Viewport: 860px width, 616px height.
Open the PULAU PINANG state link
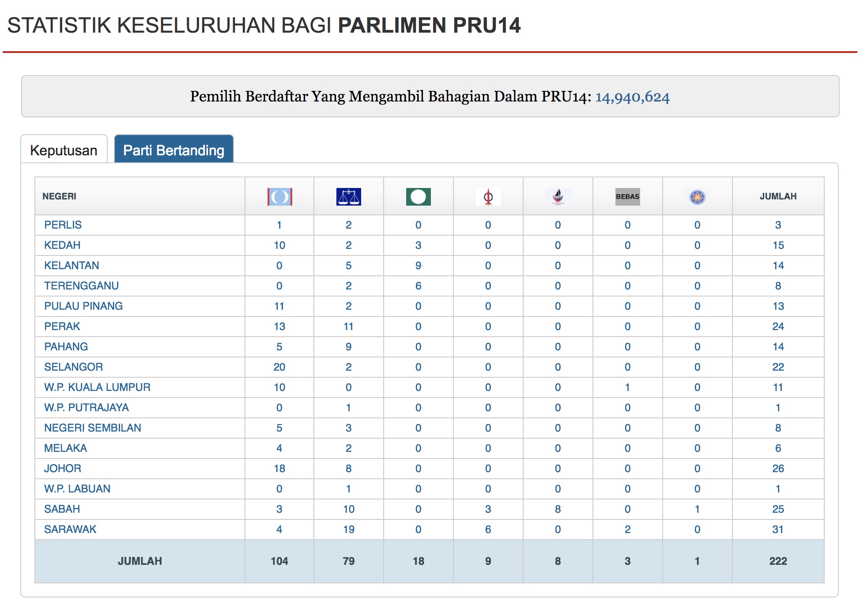tap(83, 306)
